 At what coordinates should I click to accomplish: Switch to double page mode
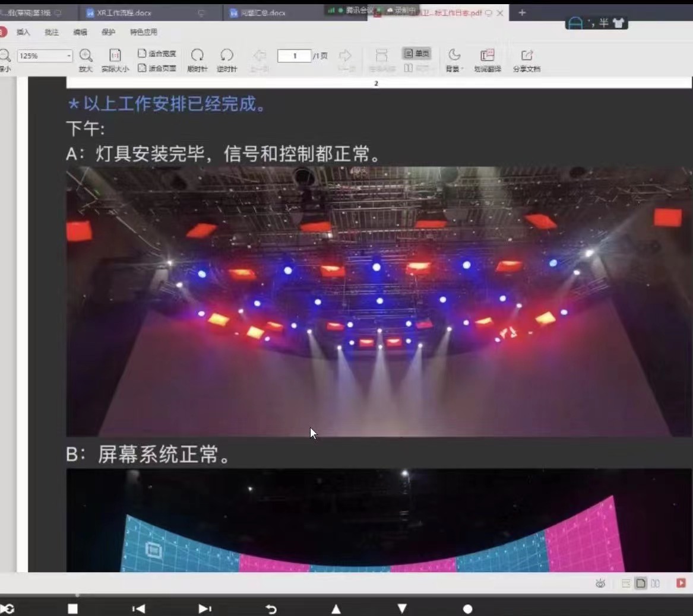[417, 68]
